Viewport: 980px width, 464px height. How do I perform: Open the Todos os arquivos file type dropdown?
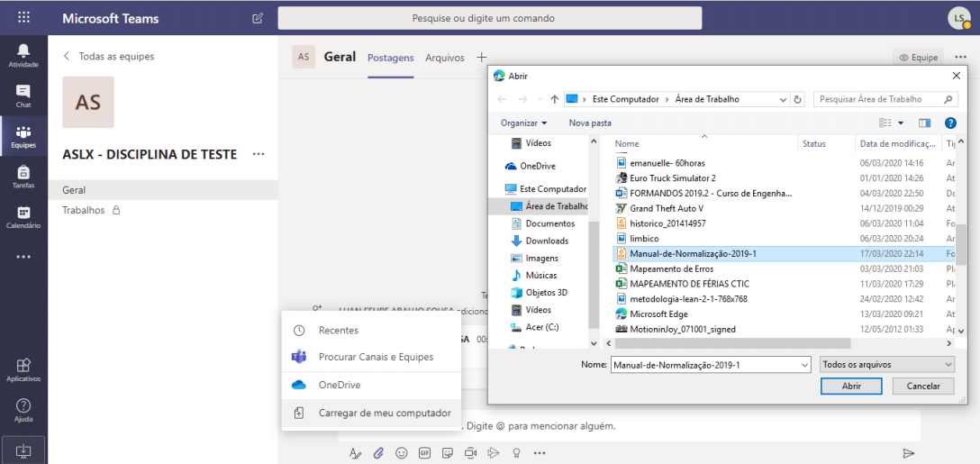coord(886,364)
